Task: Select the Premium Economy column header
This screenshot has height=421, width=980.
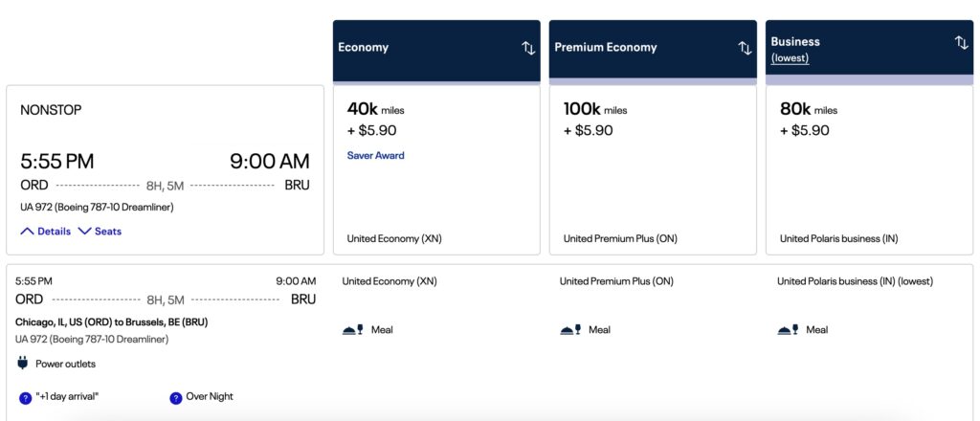Action: tap(653, 51)
